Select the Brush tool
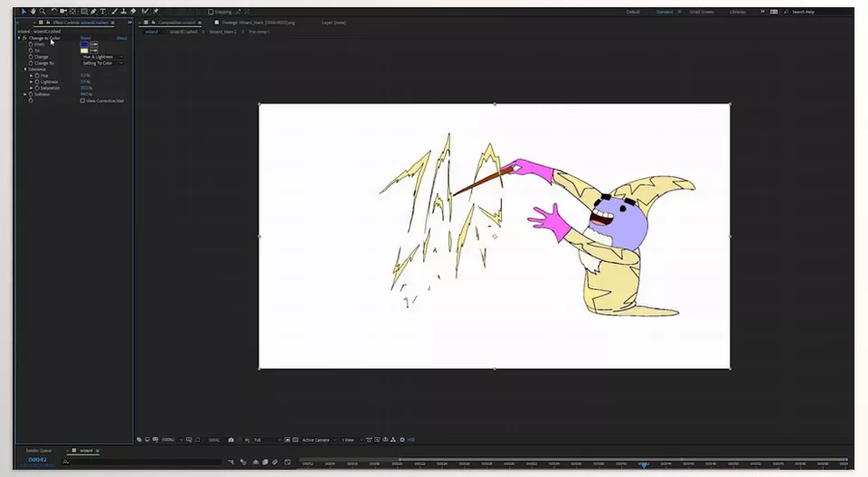The width and height of the screenshot is (868, 477). (115, 12)
